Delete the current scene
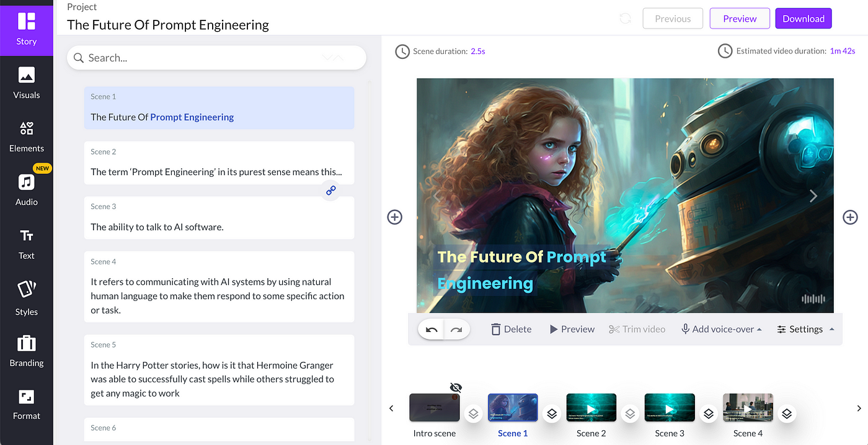868x445 pixels. (511, 329)
